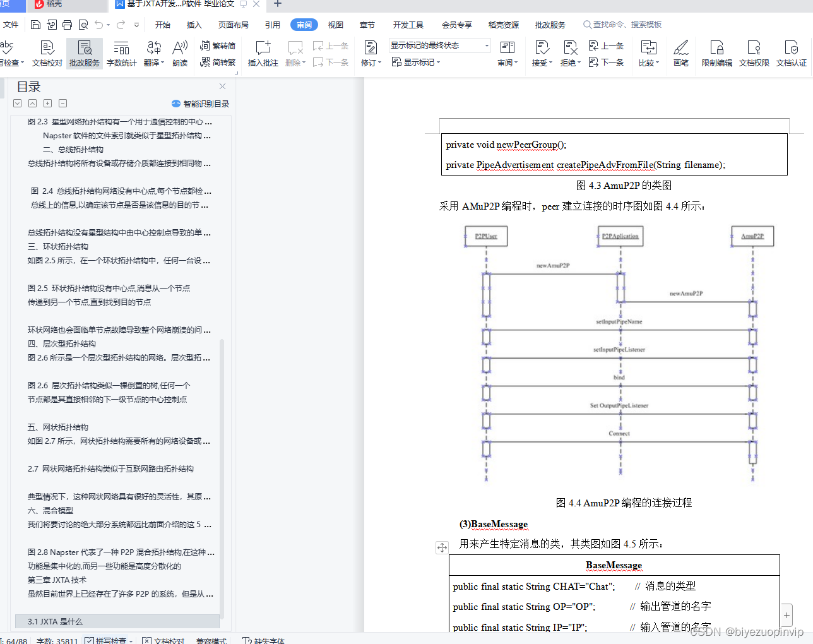
Task: Click 批改服务 icon in the ribbon
Action: click(x=85, y=53)
